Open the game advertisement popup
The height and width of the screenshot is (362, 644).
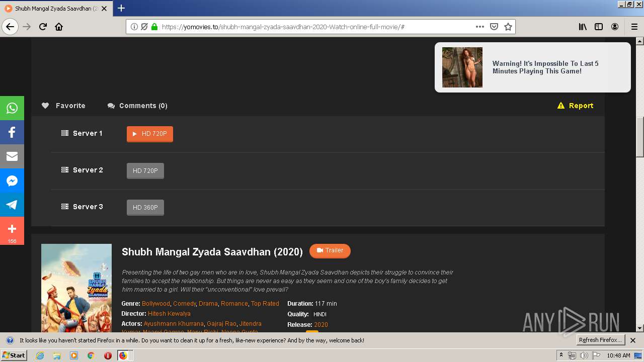533,67
